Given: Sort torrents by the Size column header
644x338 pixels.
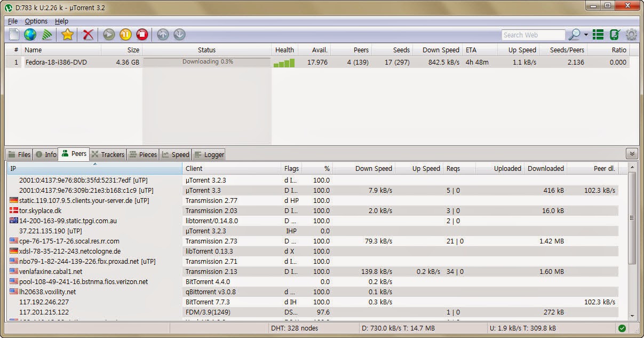Looking at the screenshot, I should 122,50.
